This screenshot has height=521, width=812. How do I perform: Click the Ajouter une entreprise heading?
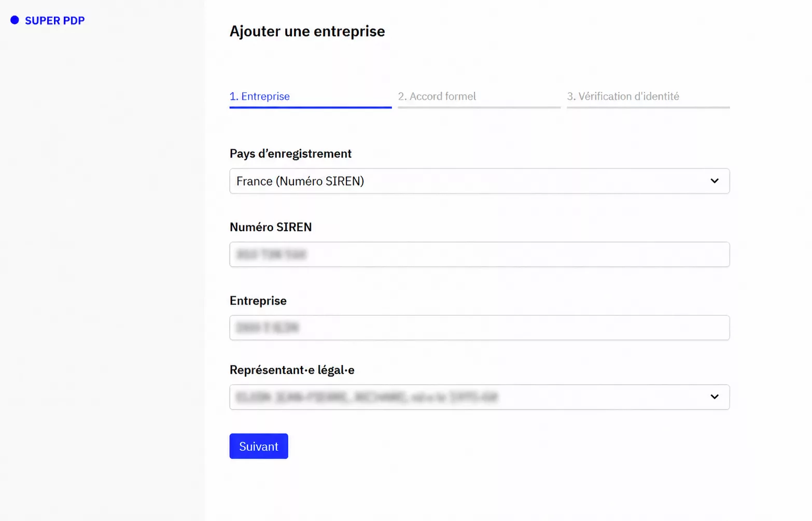pyautogui.click(x=307, y=31)
